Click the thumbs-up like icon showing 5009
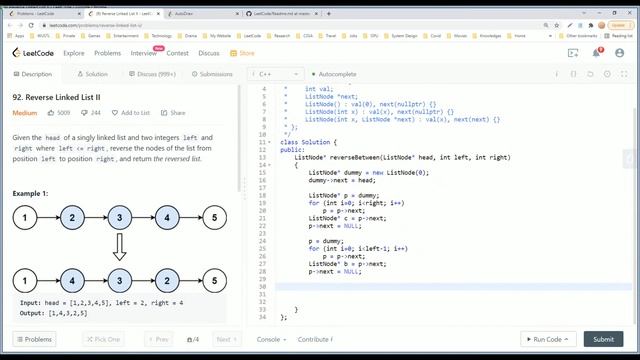 (51, 113)
